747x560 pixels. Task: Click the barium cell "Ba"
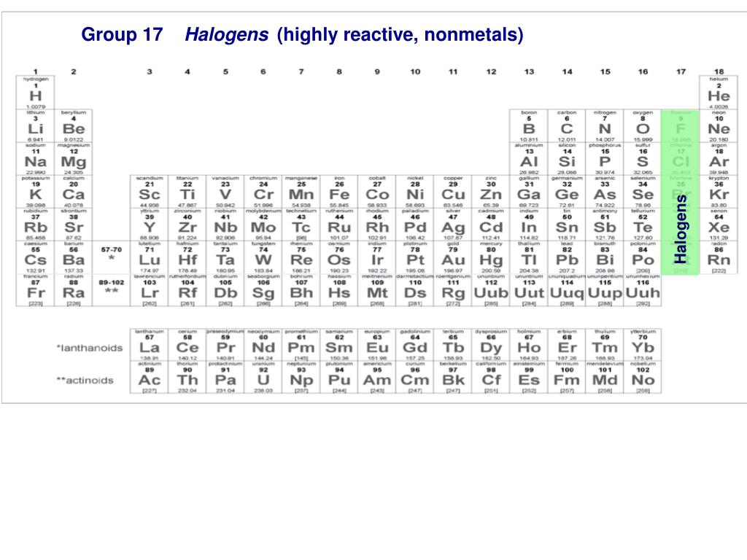74,257
